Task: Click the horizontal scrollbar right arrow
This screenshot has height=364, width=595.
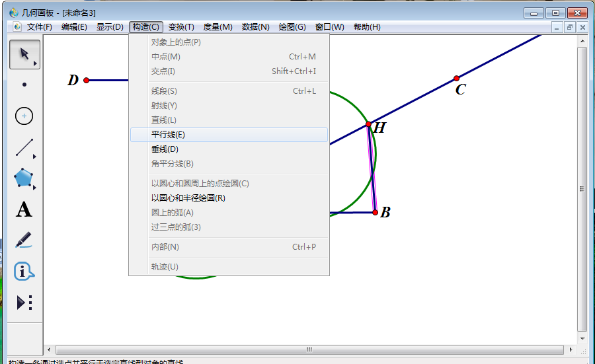Action: pos(571,349)
